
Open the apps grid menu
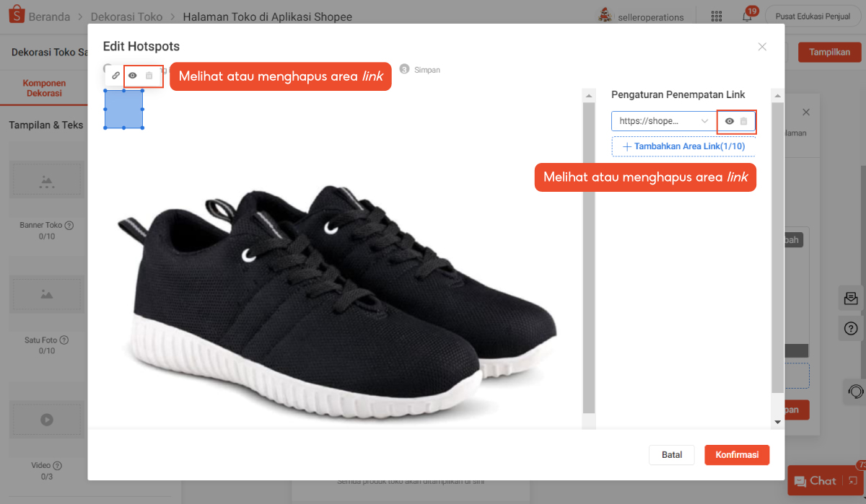[x=717, y=17]
